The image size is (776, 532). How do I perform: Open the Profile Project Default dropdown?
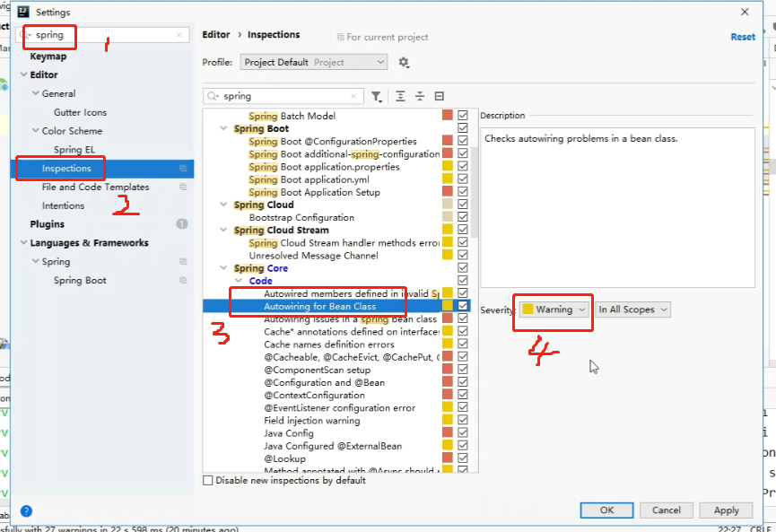pos(314,63)
